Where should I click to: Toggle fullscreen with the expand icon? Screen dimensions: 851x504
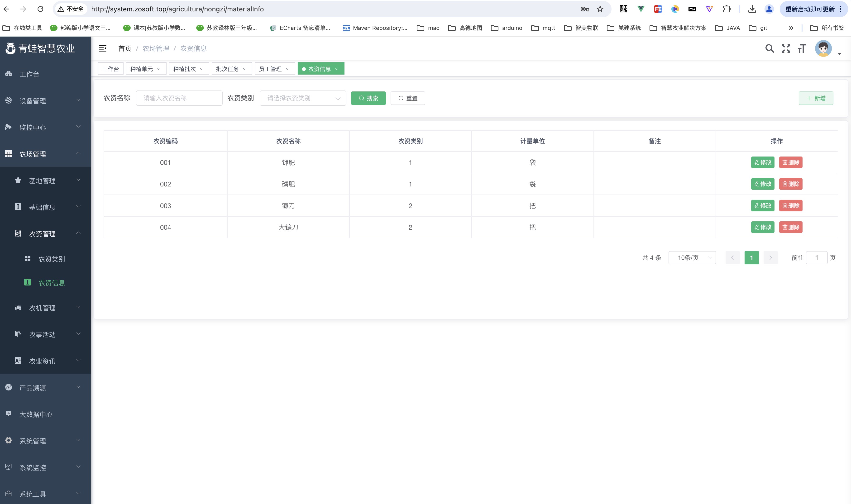(786, 48)
